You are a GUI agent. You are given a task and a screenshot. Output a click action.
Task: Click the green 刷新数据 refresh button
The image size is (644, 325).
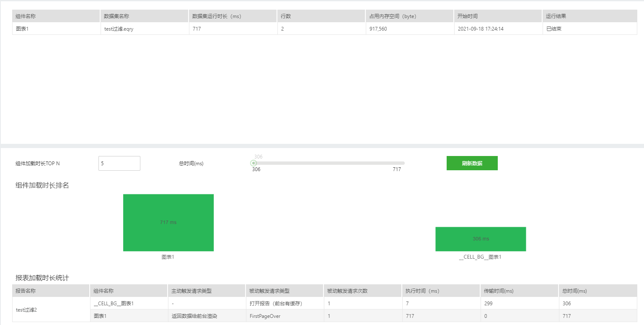[472, 163]
